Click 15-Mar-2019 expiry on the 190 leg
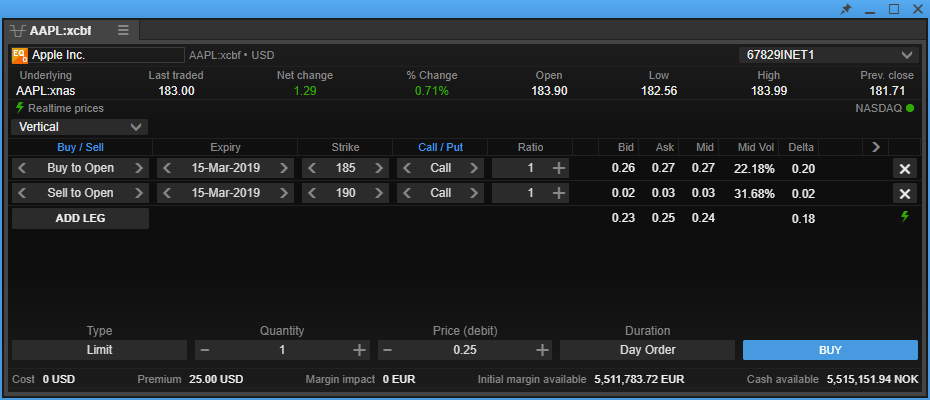 [225, 193]
